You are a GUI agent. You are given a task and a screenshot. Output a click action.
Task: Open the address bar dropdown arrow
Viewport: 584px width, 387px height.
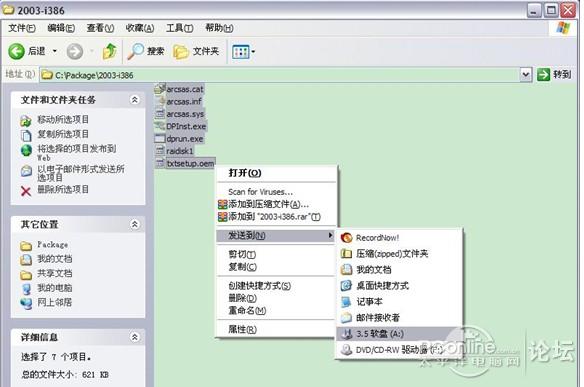point(526,74)
